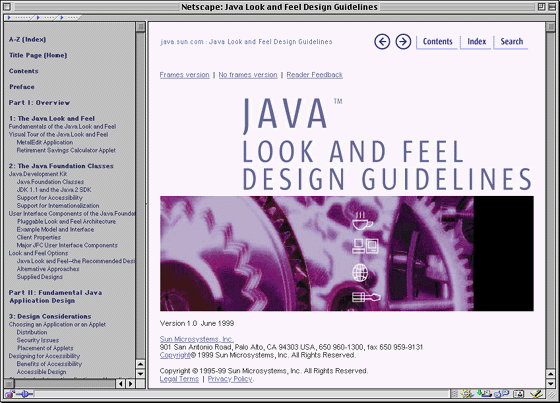Follow the Sun Microsystems, Inc. link
This screenshot has width=560, height=403.
tap(196, 339)
